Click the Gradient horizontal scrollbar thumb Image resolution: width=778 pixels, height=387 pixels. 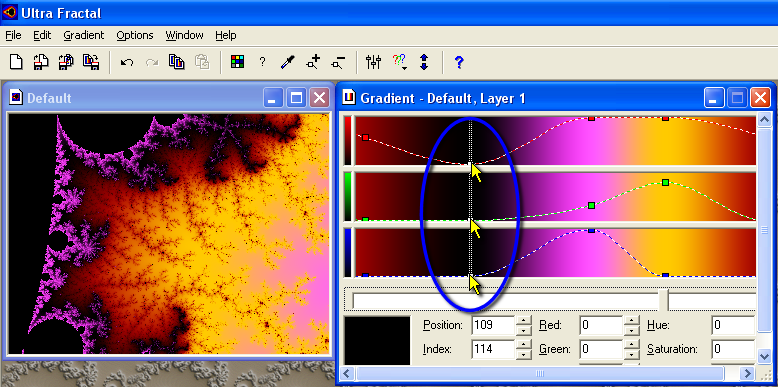coord(540,373)
